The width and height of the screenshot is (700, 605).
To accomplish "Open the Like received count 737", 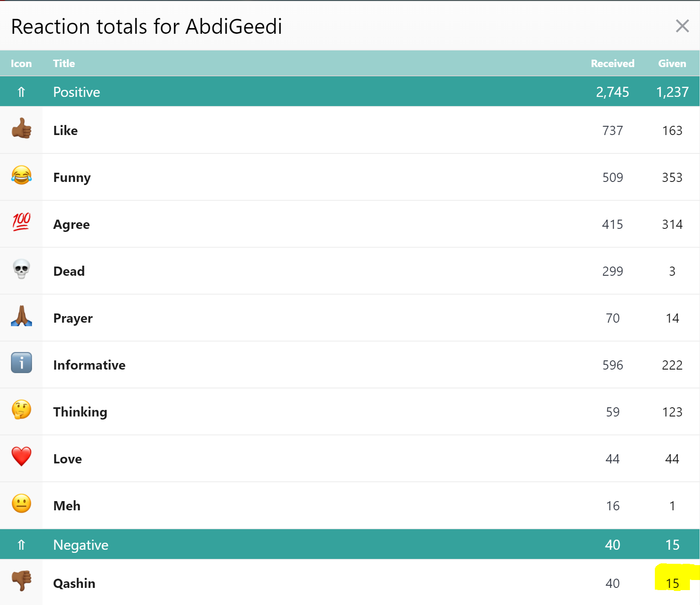I will pyautogui.click(x=612, y=131).
